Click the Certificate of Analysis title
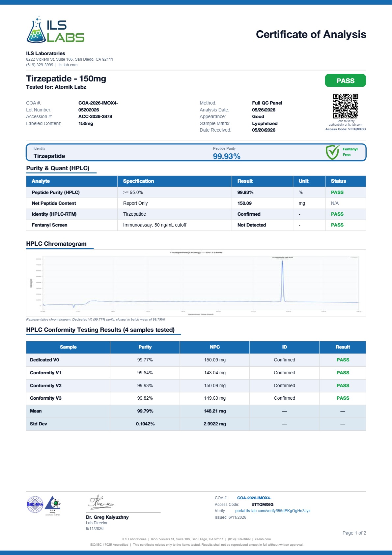This screenshot has width=392, height=555. (311, 34)
